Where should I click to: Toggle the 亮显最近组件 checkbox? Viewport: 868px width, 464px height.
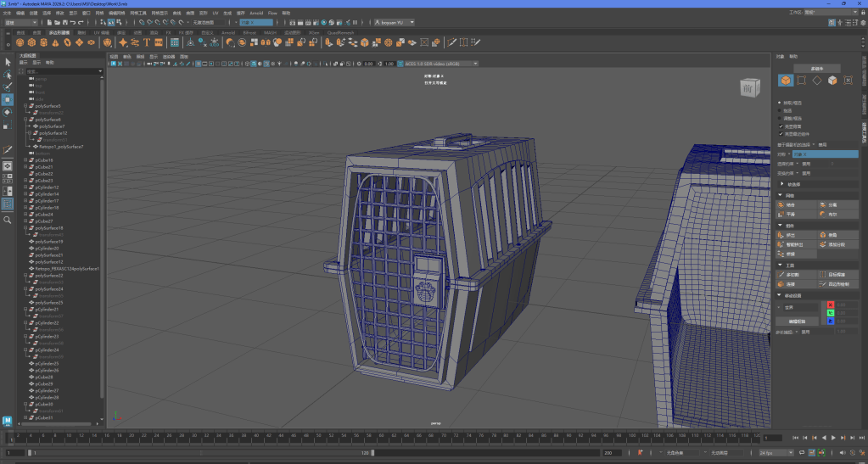781,133
